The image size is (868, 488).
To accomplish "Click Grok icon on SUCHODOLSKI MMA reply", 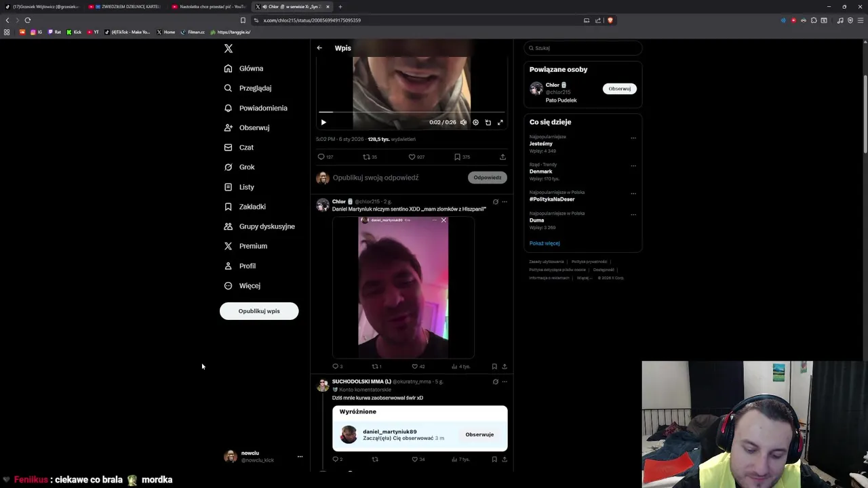I will pos(495,382).
